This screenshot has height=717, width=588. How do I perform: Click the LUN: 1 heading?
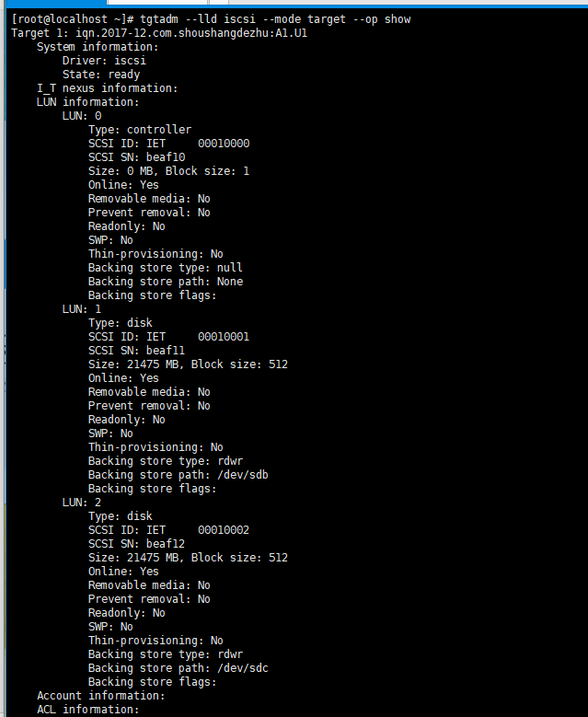(82, 309)
